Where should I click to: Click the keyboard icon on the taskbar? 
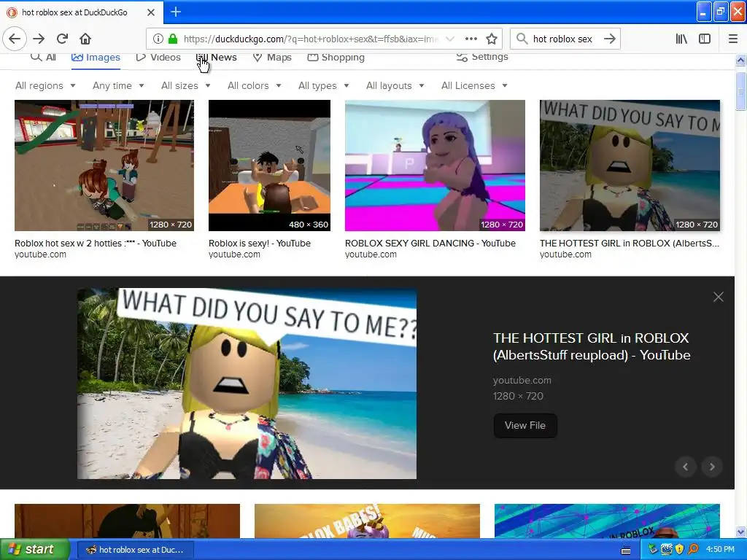625,551
